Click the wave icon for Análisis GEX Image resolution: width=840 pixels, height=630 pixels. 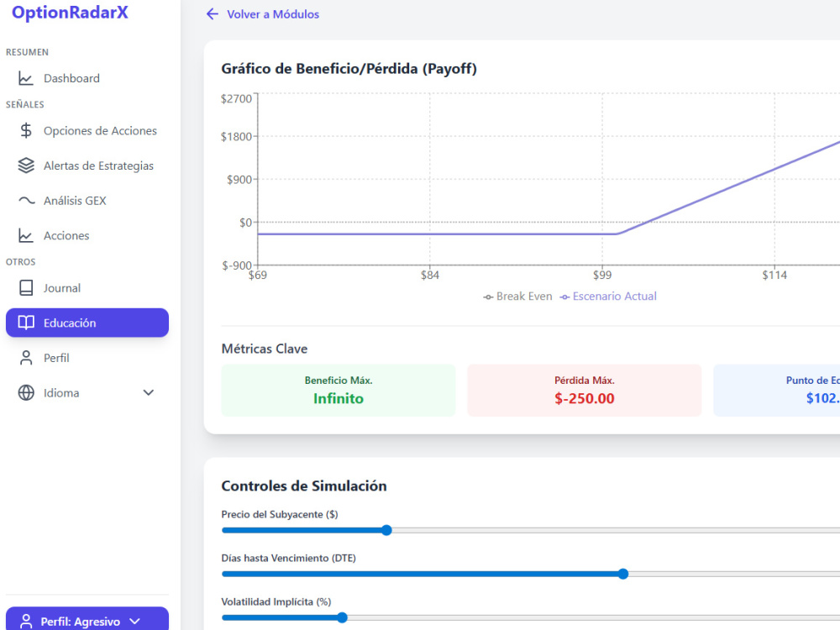(x=26, y=201)
